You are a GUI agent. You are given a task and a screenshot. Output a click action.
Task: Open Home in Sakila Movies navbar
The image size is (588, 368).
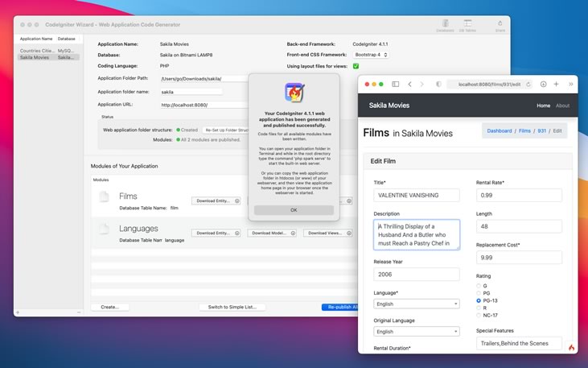(x=543, y=105)
